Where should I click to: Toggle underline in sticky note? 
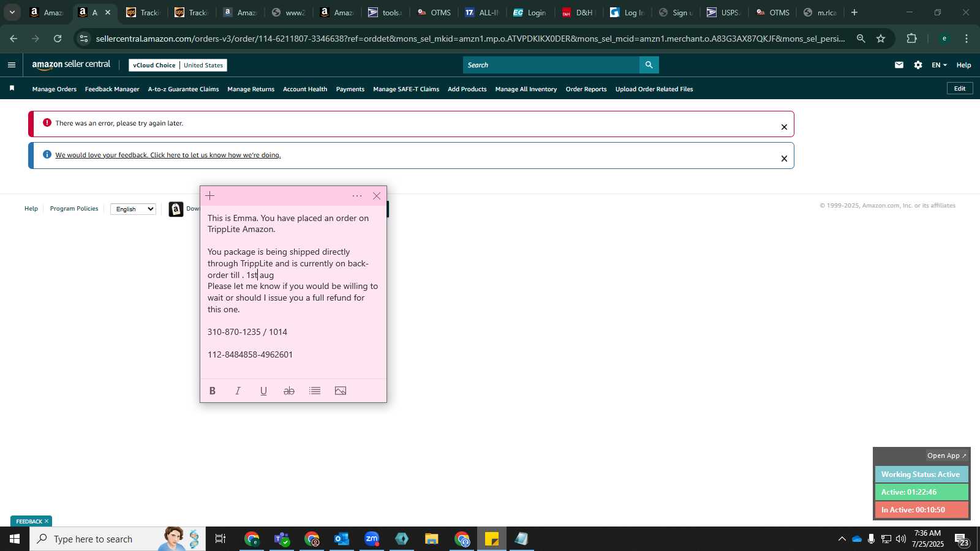pos(263,391)
